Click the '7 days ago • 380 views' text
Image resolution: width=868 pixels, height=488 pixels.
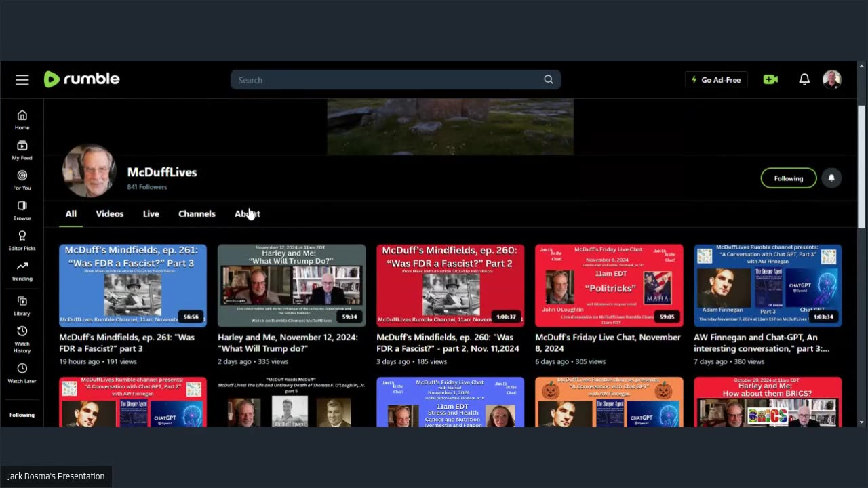click(x=729, y=362)
